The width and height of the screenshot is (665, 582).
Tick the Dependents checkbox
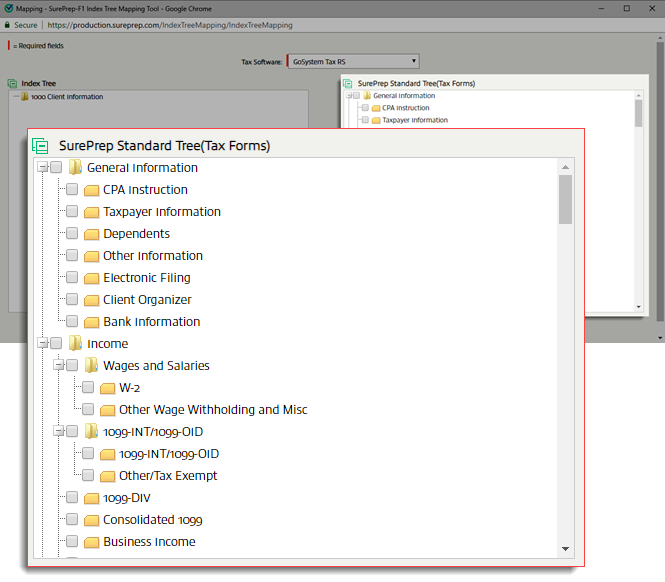tap(72, 234)
